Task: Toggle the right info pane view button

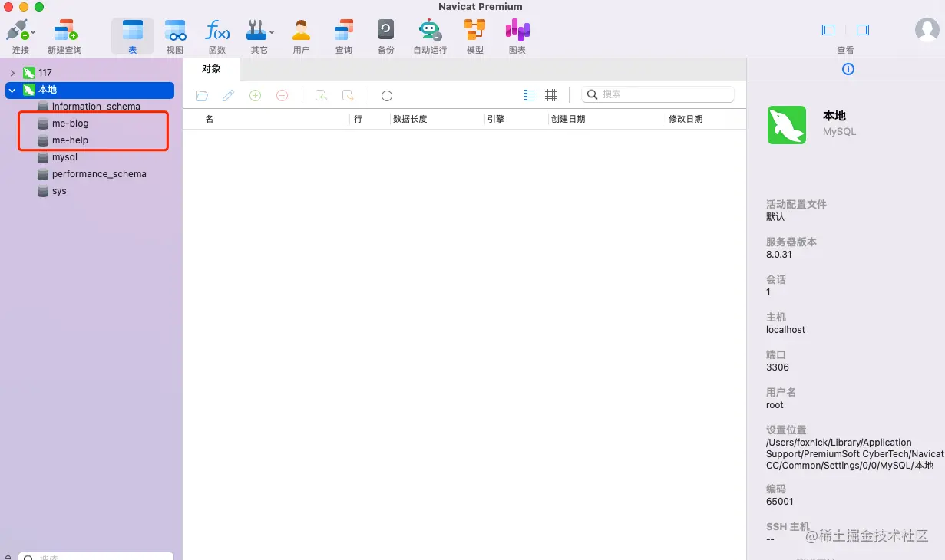Action: [x=863, y=30]
